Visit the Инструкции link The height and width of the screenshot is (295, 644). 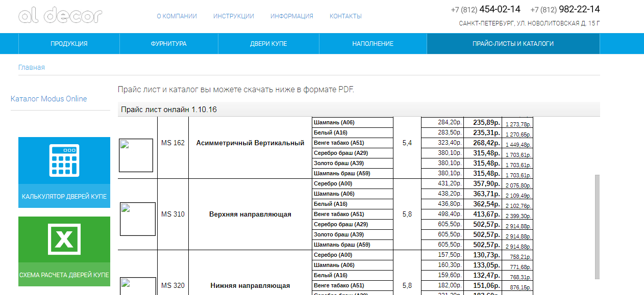point(233,16)
